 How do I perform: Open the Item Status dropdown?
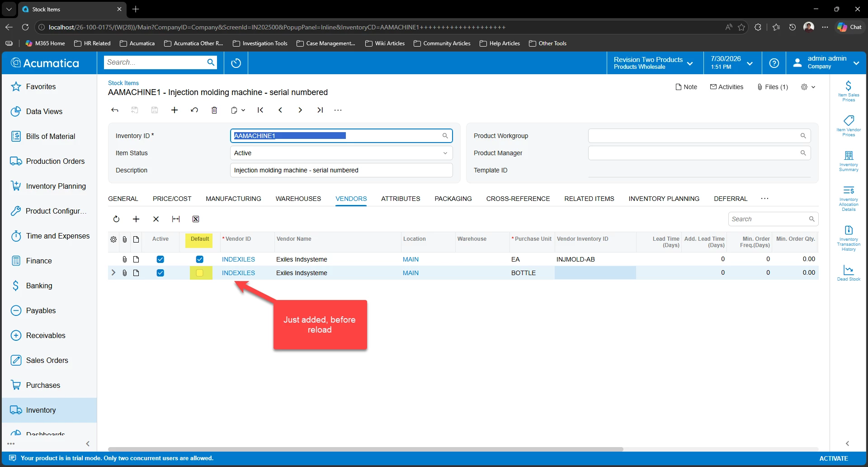[x=341, y=153]
